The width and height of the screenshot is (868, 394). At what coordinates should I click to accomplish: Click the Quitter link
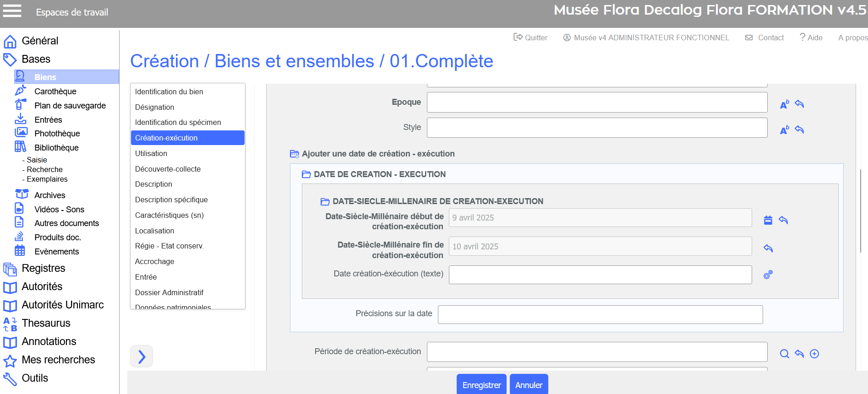pyautogui.click(x=530, y=38)
